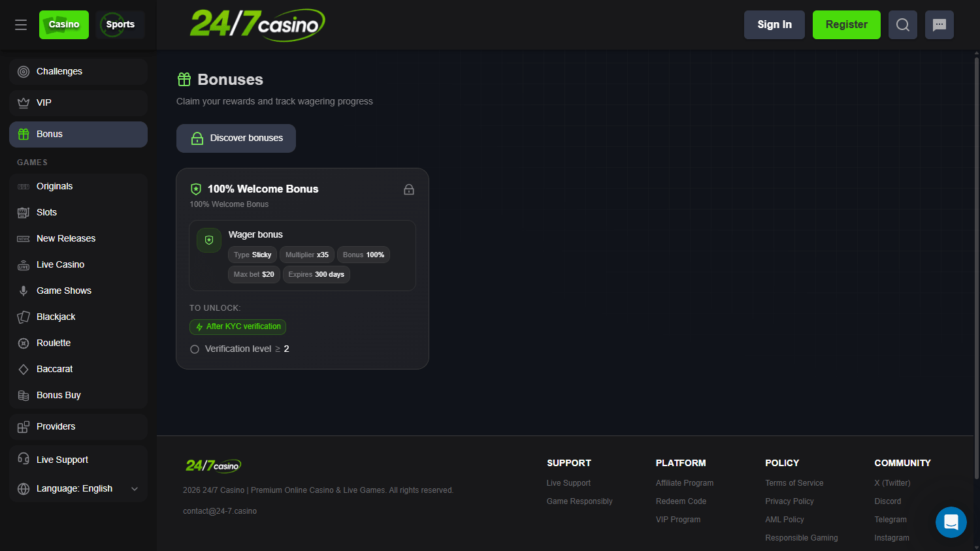Click the Type Sticky tag
980x551 pixels.
252,255
